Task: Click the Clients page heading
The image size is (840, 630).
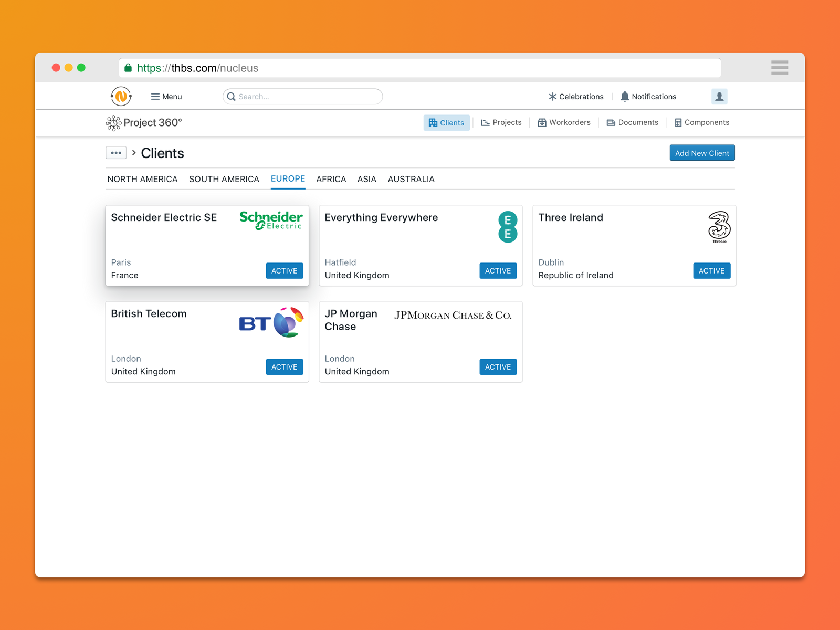Action: [163, 153]
